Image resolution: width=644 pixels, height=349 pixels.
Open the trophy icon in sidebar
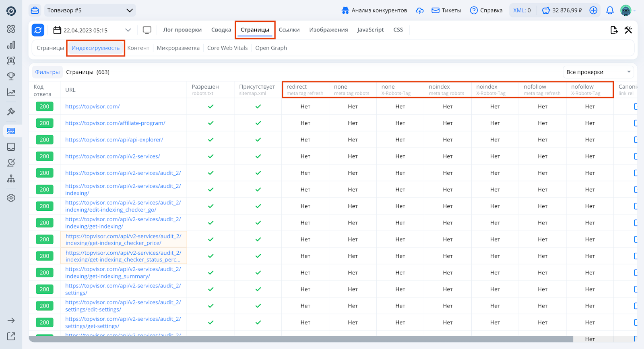click(x=11, y=76)
